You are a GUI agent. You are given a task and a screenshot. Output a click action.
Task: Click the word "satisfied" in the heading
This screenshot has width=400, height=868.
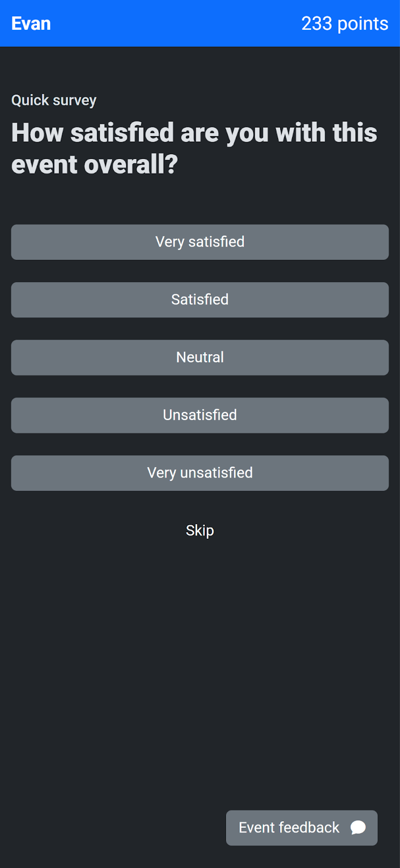(x=122, y=133)
